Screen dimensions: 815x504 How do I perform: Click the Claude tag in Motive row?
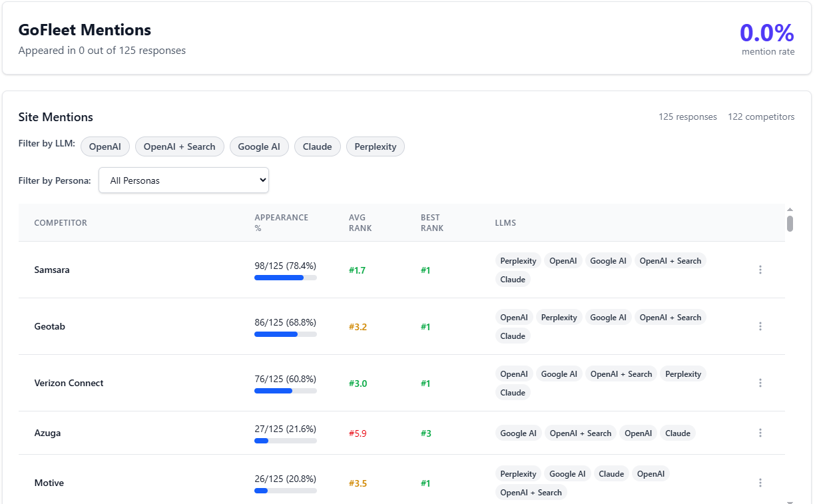coord(611,474)
